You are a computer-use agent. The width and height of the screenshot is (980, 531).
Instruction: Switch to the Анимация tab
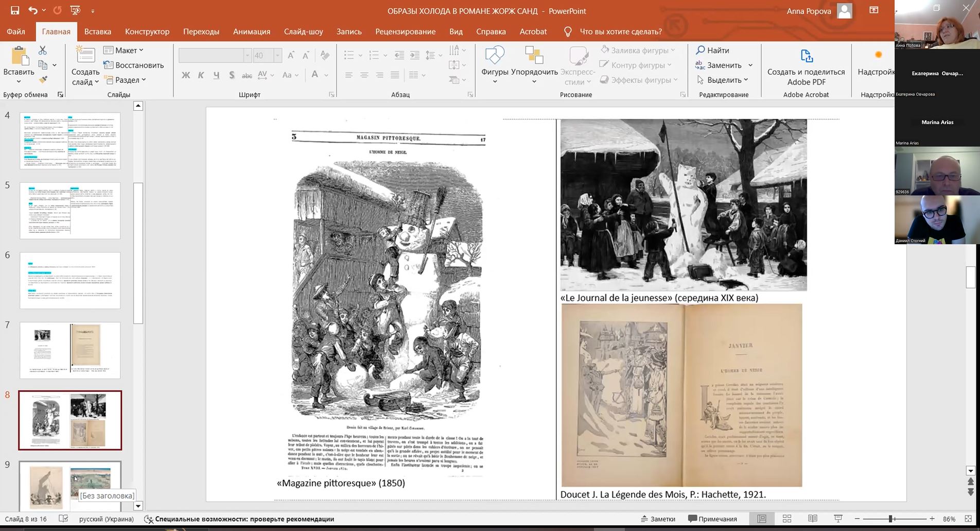tap(252, 31)
